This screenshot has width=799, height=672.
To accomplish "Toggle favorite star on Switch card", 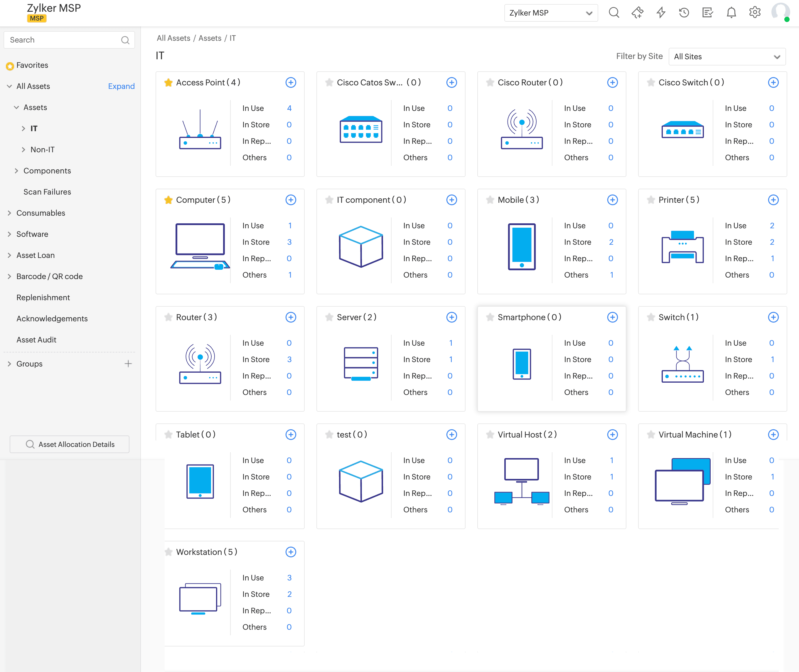I will pos(651,317).
